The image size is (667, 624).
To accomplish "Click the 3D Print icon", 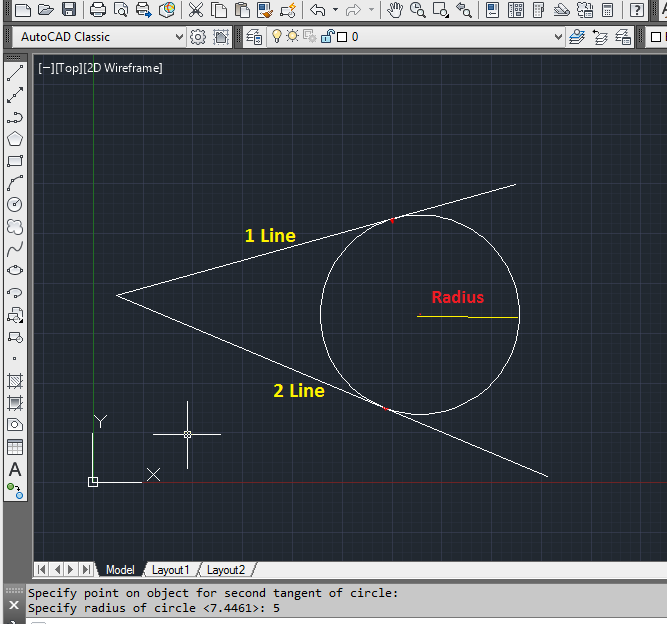I will [x=167, y=9].
